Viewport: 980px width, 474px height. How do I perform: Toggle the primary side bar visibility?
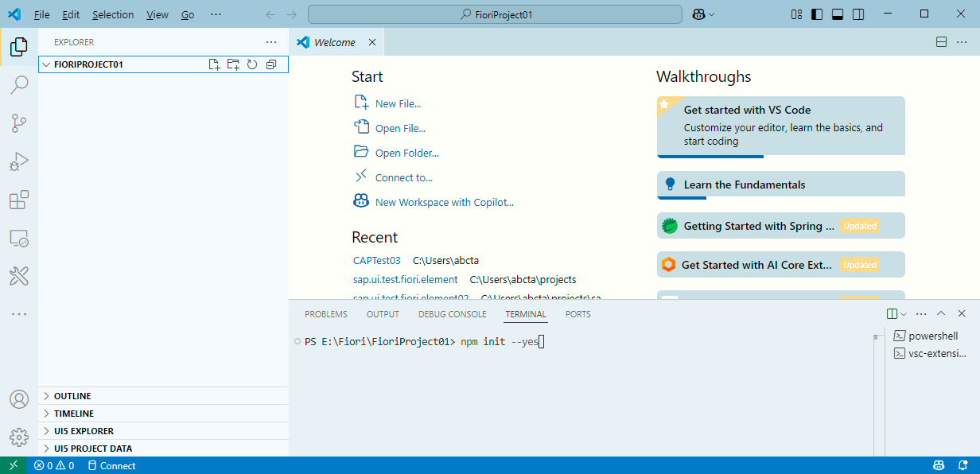[817, 14]
